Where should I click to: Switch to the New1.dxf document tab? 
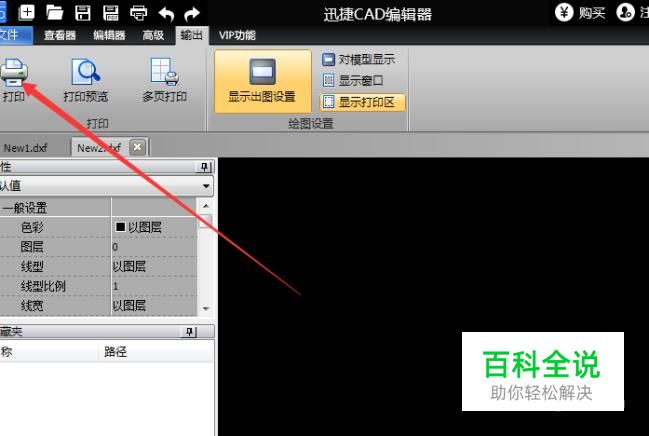coord(26,148)
